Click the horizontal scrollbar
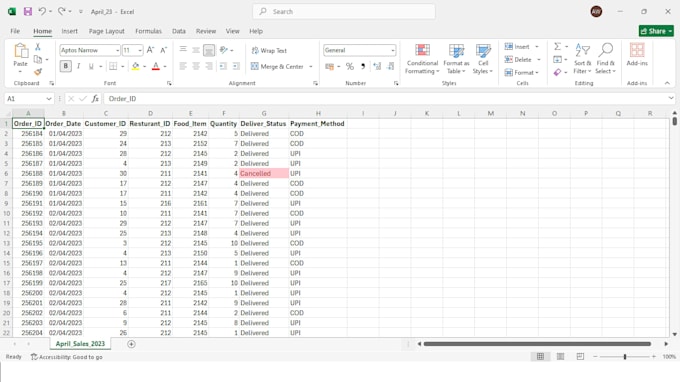This screenshot has width=680, height=382. [537, 344]
